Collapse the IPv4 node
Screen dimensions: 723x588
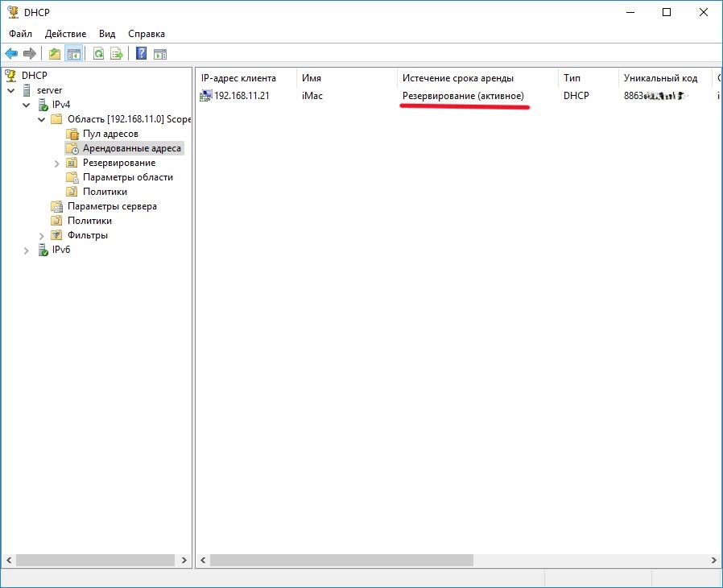pos(27,105)
